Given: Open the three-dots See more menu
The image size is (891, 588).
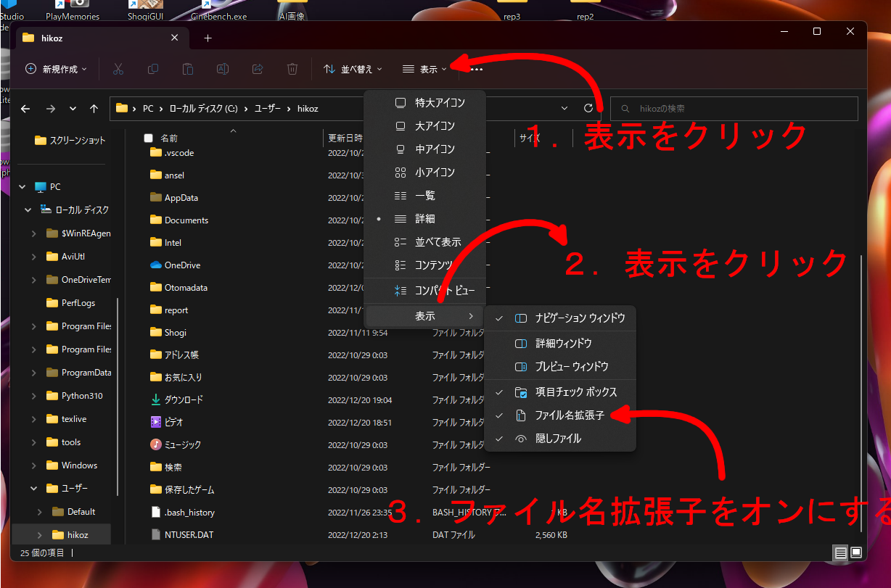Looking at the screenshot, I should (x=477, y=70).
